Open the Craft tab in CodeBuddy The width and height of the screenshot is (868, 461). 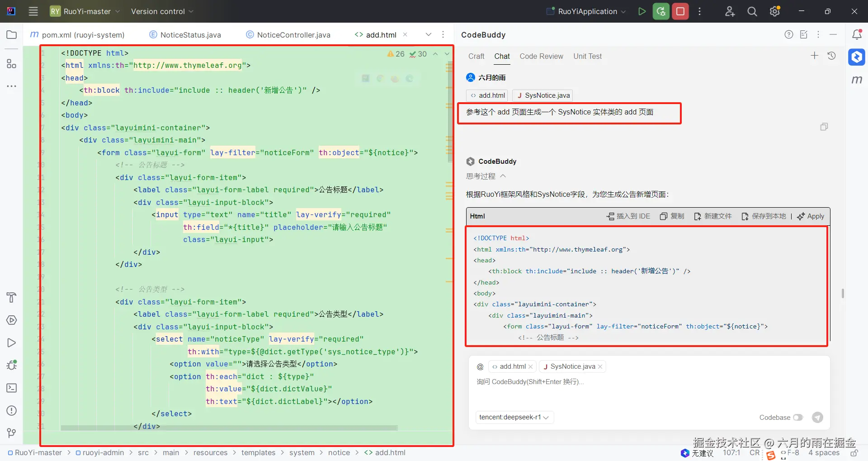[x=476, y=56]
